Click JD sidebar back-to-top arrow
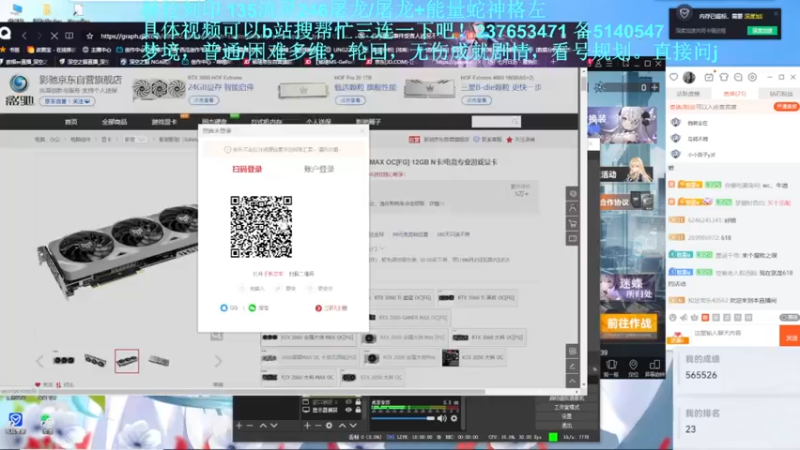800x450 pixels. [x=572, y=381]
